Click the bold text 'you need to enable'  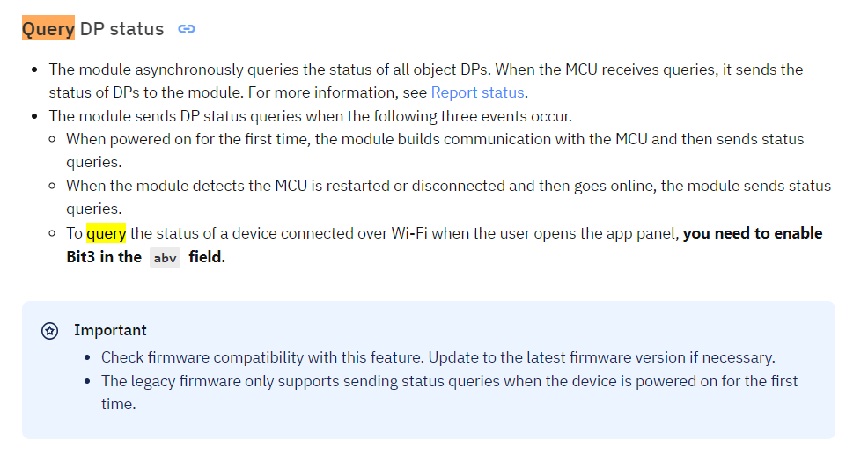[x=753, y=233]
